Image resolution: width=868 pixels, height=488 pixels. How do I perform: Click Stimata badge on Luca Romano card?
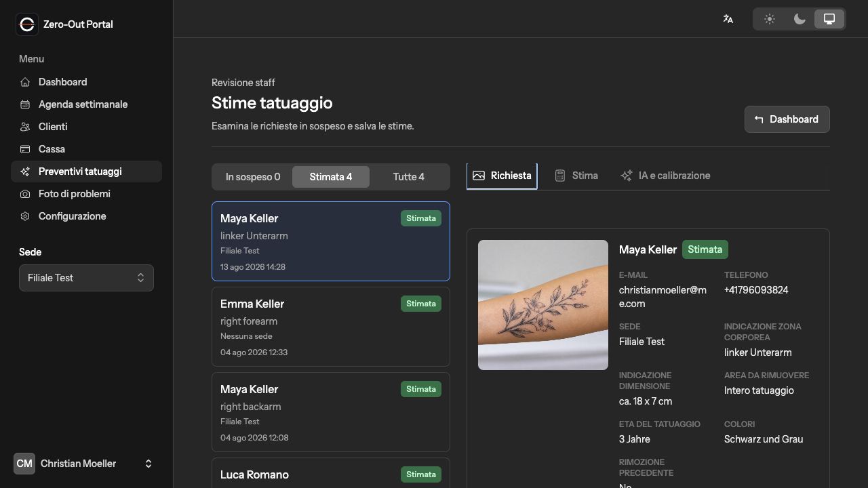[421, 474]
